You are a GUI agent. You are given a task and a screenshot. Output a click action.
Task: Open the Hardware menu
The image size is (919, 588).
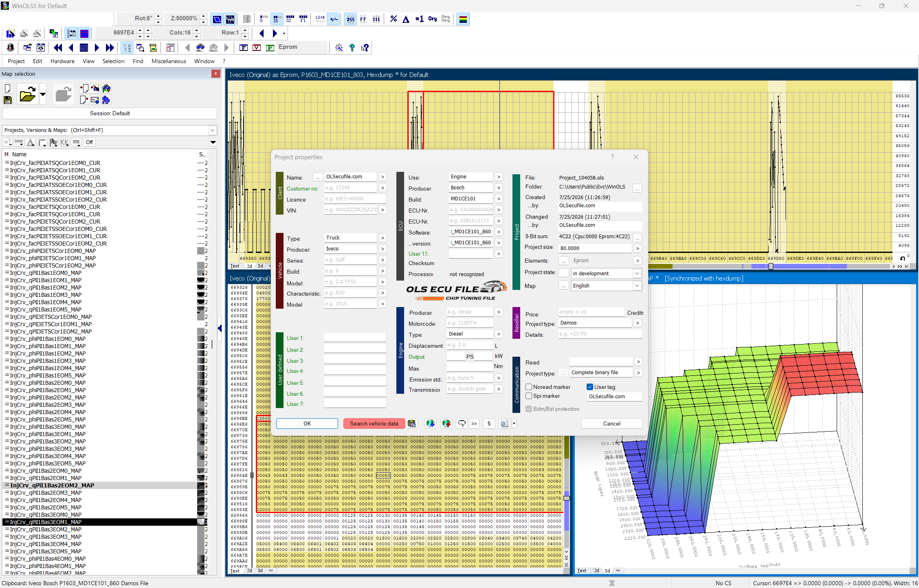click(62, 61)
